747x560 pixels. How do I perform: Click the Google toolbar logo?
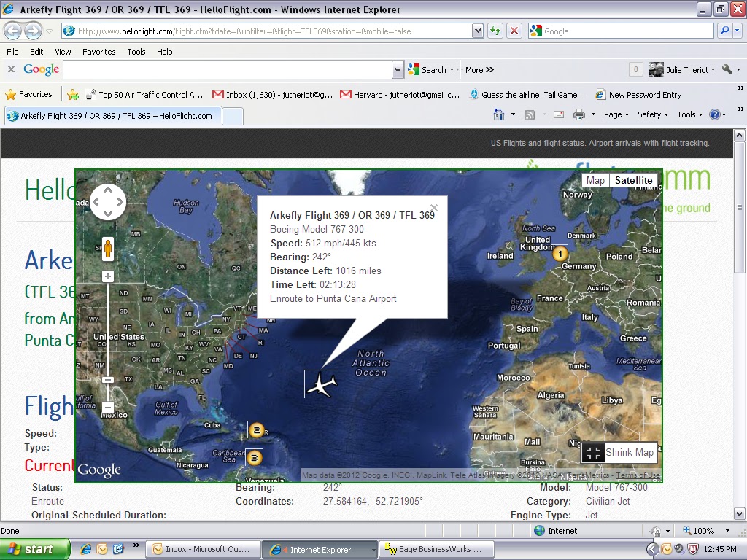pos(42,69)
